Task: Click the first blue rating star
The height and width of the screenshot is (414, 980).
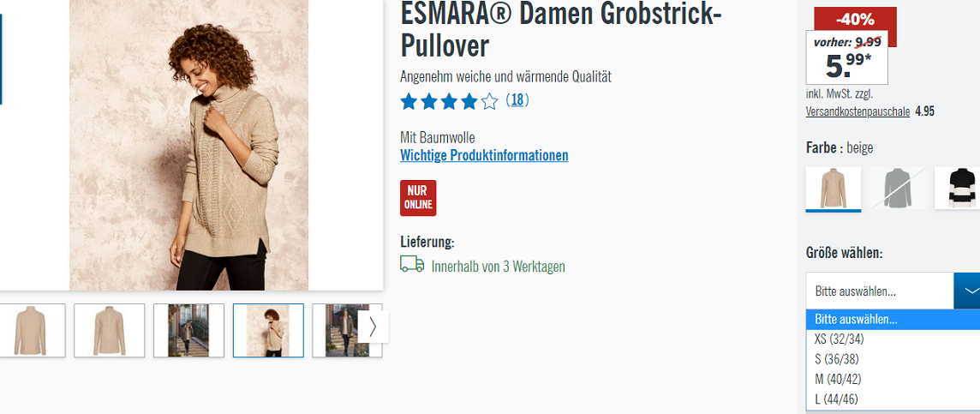Action: point(409,101)
